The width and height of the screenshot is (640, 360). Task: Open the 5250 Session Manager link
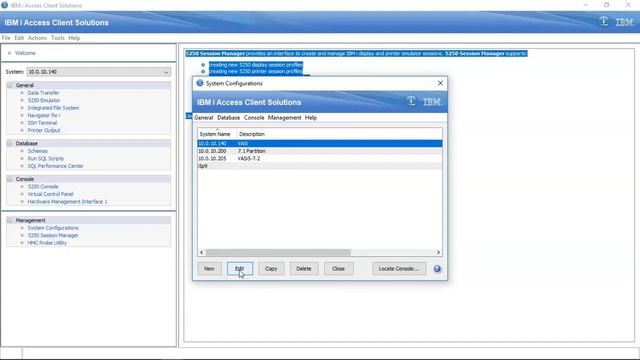pyautogui.click(x=53, y=236)
